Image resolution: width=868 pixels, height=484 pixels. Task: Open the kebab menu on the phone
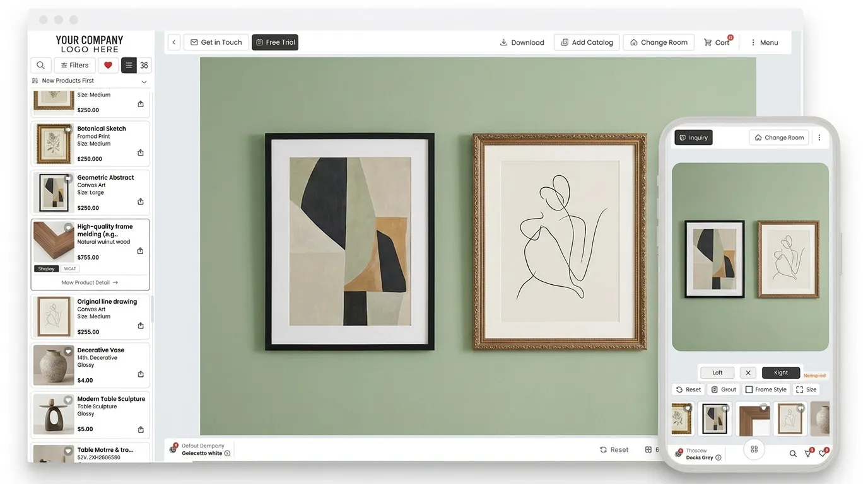(819, 137)
